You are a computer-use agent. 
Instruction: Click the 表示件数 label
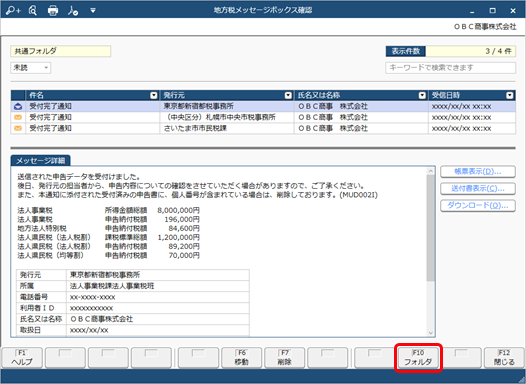point(406,51)
